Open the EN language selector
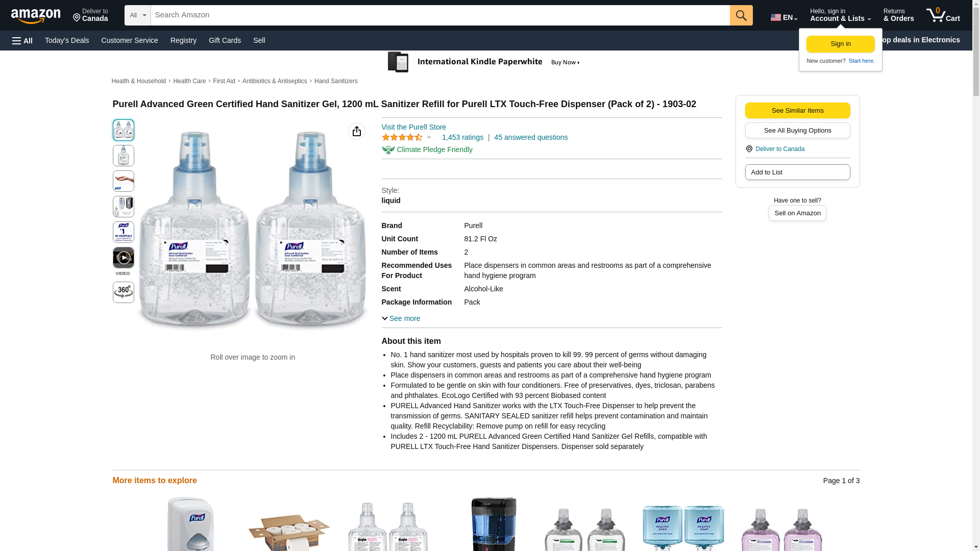980x551 pixels. pos(783,17)
